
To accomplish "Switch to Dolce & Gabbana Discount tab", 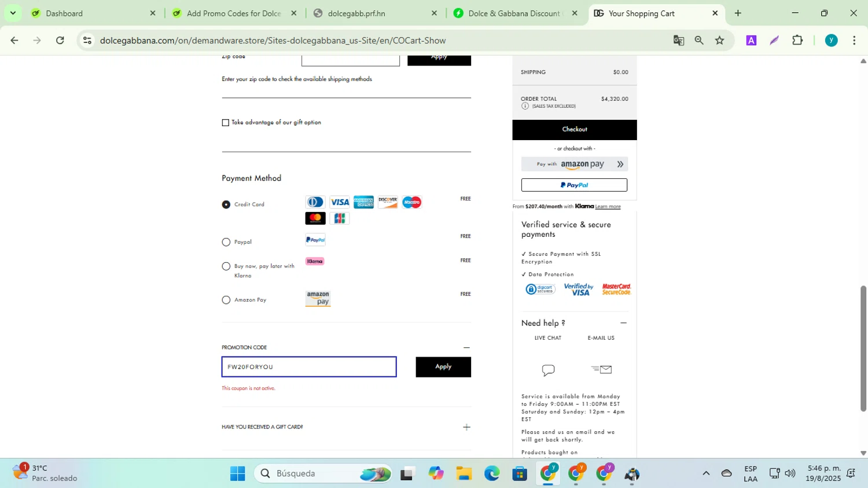I will coord(515,13).
